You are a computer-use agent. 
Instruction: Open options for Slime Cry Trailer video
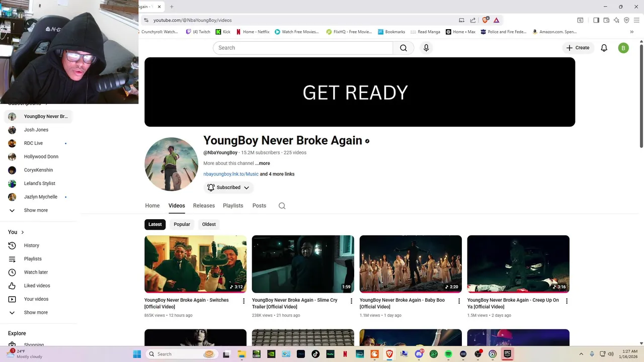351,301
